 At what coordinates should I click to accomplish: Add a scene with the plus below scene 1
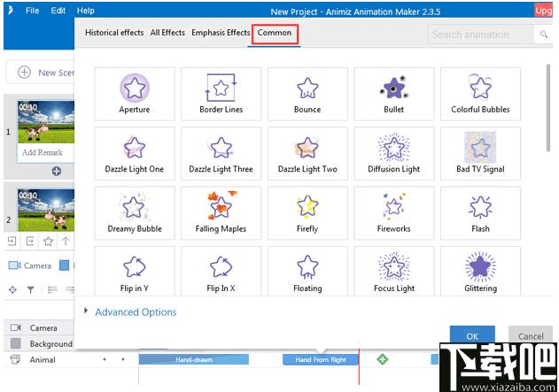pos(57,172)
